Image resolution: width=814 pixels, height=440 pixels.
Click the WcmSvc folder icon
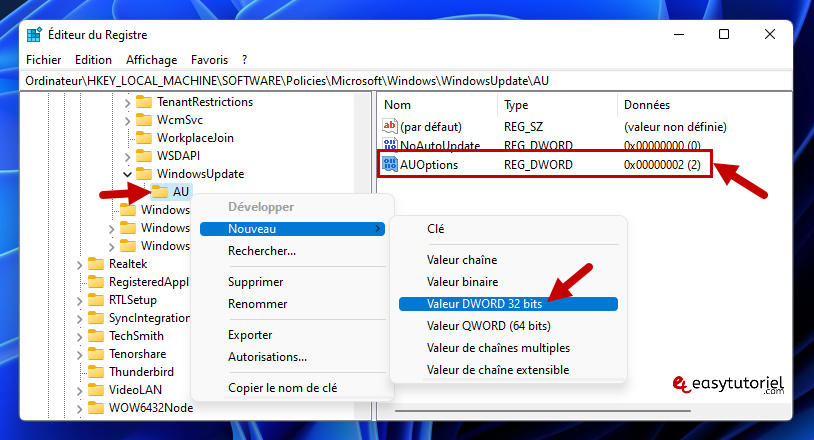click(144, 120)
